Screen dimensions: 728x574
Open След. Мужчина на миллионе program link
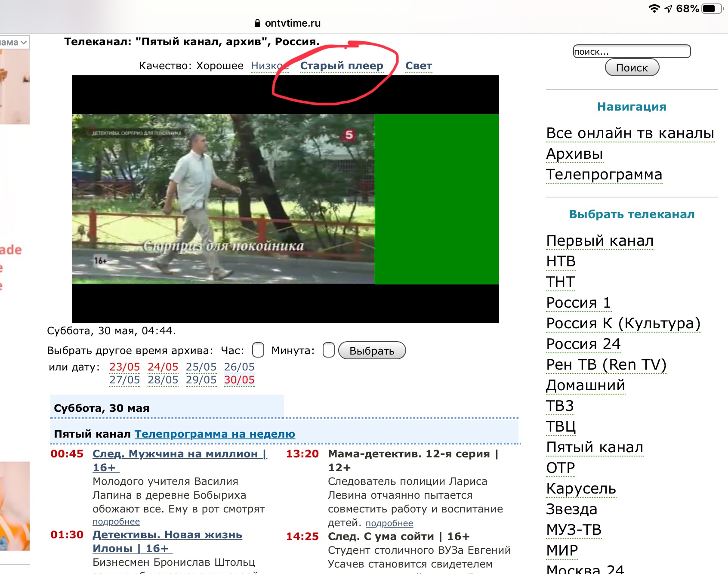tap(180, 460)
